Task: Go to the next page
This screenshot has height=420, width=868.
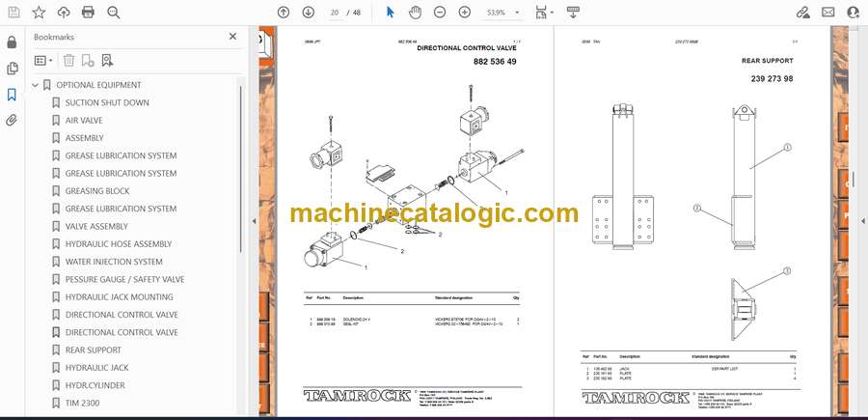Action: click(309, 13)
